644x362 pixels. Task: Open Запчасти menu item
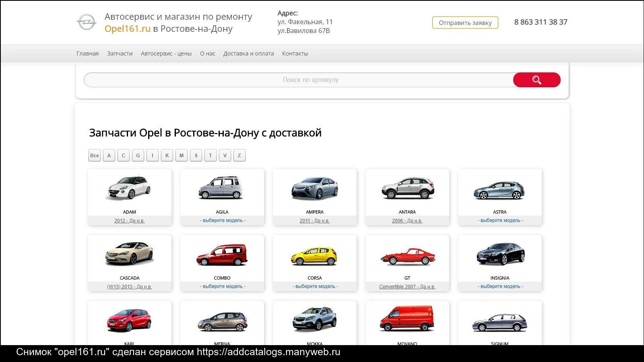click(x=120, y=53)
